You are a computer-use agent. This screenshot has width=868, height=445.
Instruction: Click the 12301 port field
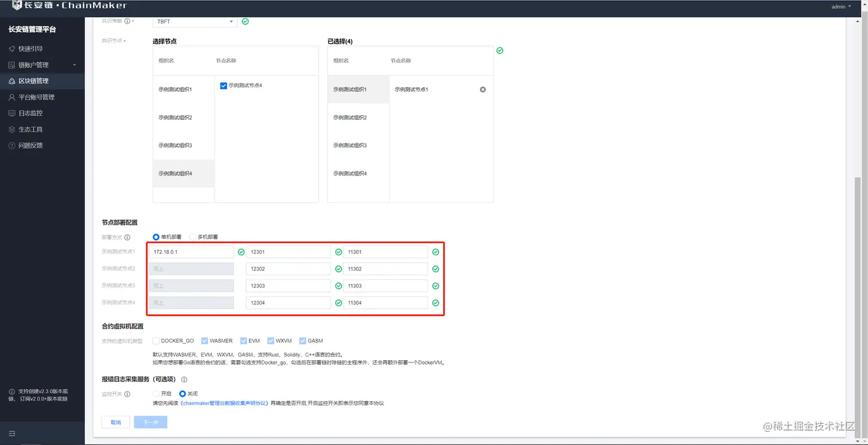tap(288, 252)
